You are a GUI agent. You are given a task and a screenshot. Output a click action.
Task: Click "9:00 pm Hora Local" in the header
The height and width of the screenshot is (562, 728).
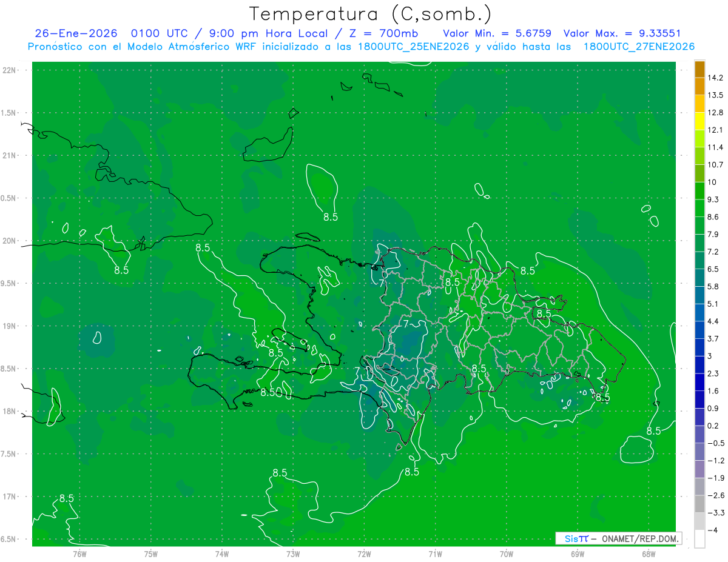point(268,33)
